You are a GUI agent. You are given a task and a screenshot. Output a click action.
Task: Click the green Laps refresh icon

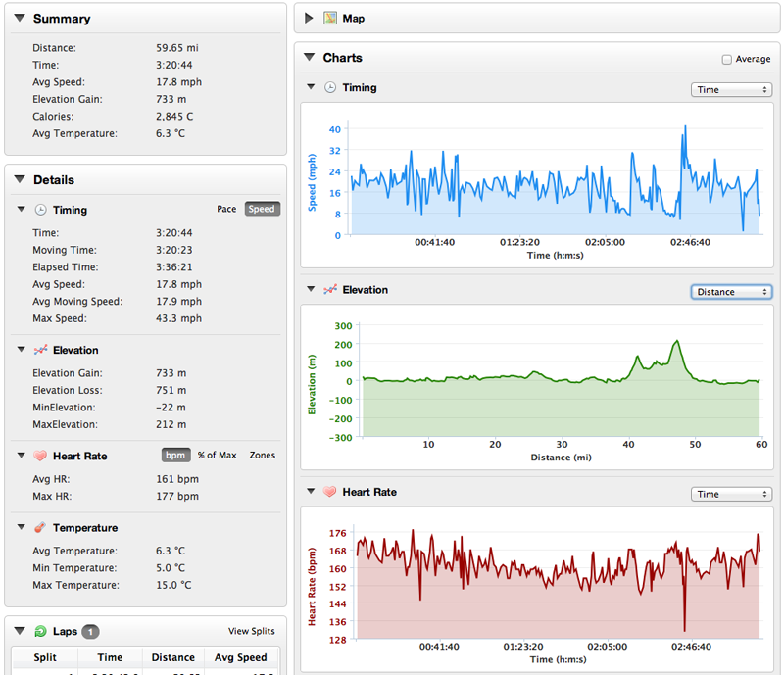pos(40,632)
